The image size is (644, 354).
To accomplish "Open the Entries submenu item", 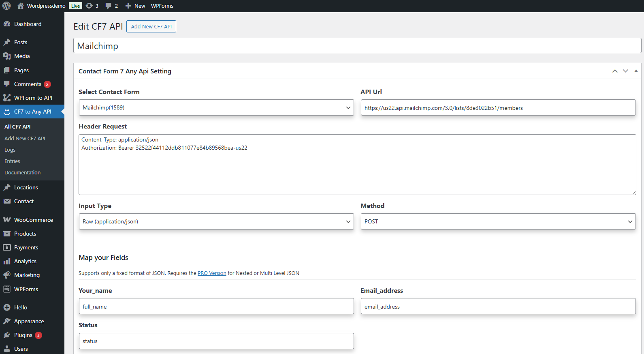I will 12,161.
